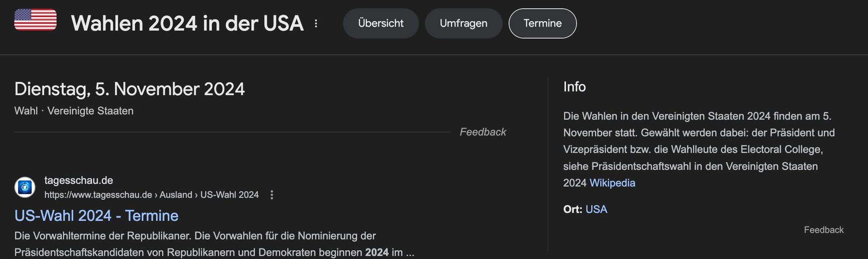Click the tagesschau.de URL breadcrumb

click(151, 195)
